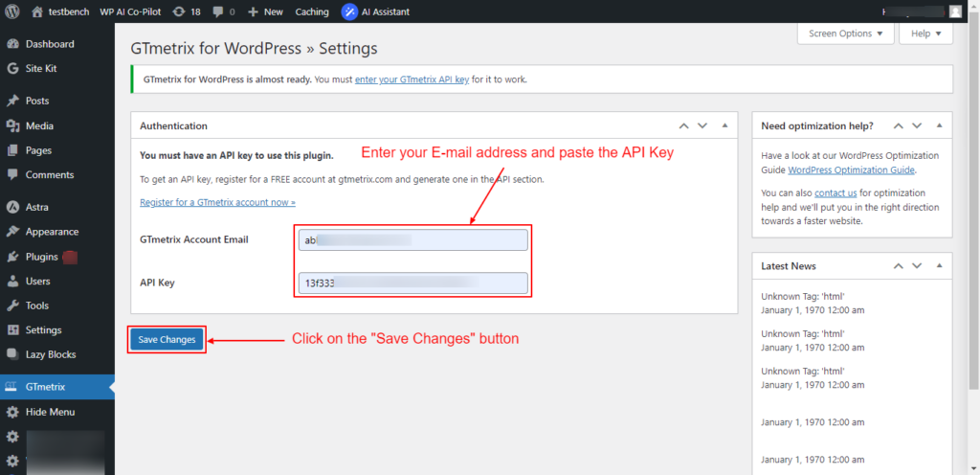The height and width of the screenshot is (475, 980).
Task: Open 'Register for a GTmetrix account now' link
Action: click(217, 202)
